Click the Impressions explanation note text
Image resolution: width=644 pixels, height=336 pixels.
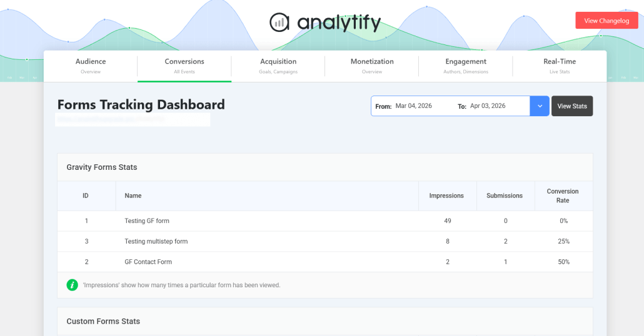(181, 285)
